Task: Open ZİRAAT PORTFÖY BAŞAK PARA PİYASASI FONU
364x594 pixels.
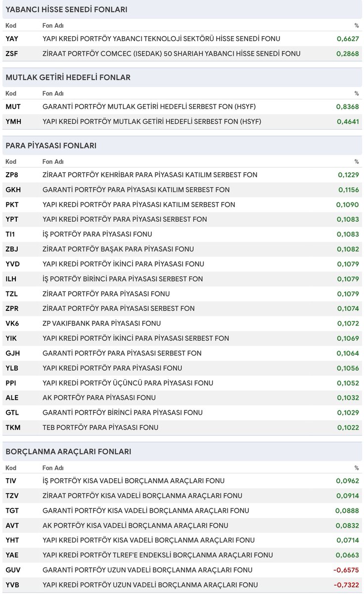Action: click(118, 249)
